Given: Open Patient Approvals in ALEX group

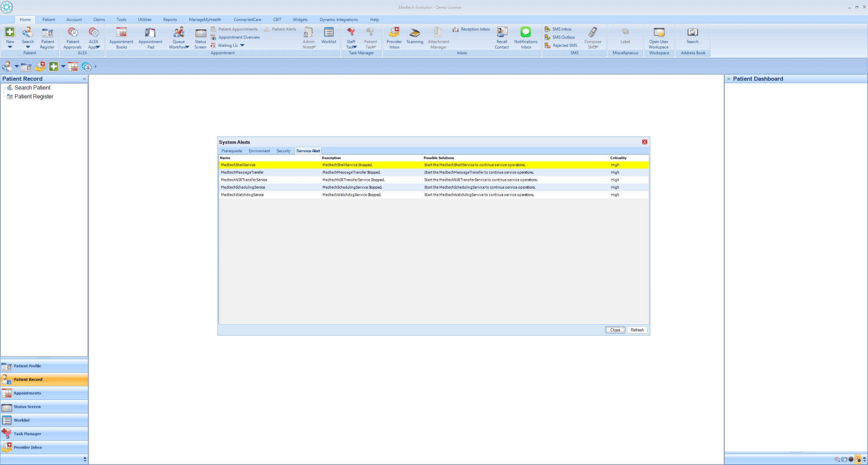Looking at the screenshot, I should pyautogui.click(x=72, y=38).
